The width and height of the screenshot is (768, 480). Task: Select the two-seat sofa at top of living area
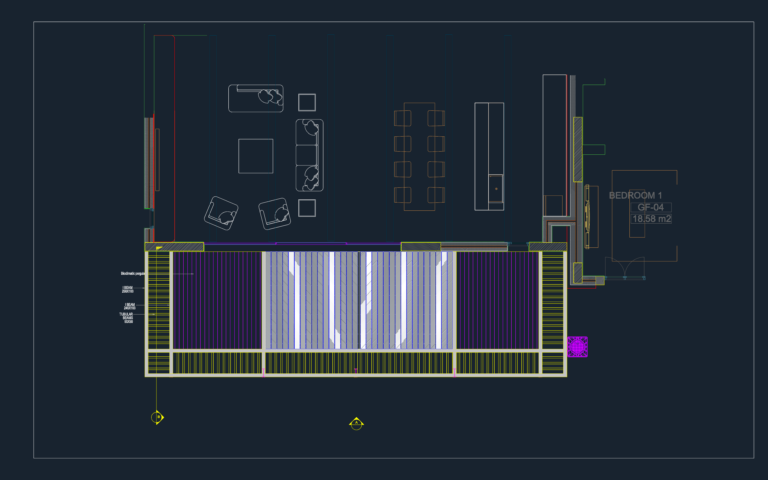click(256, 98)
